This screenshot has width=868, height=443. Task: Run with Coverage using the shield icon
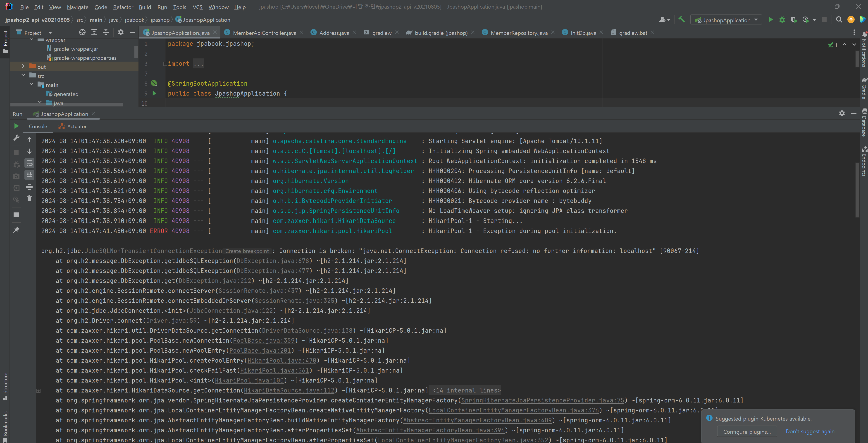click(794, 20)
